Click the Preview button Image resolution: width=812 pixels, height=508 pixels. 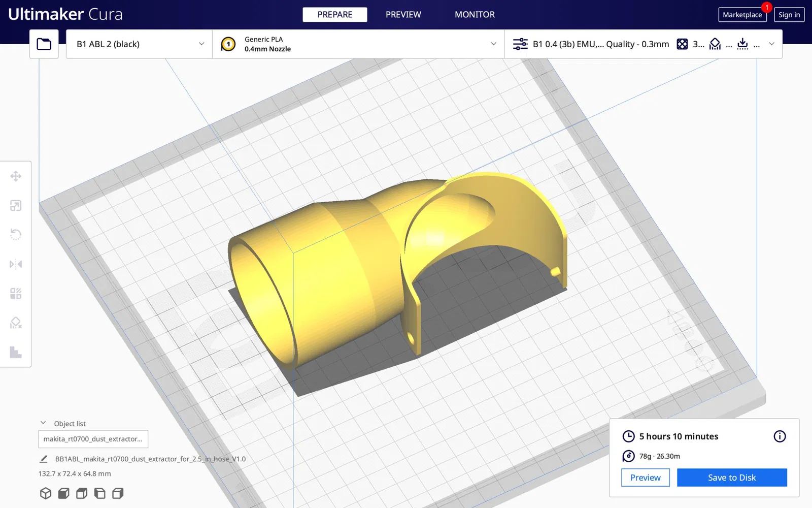(x=646, y=478)
